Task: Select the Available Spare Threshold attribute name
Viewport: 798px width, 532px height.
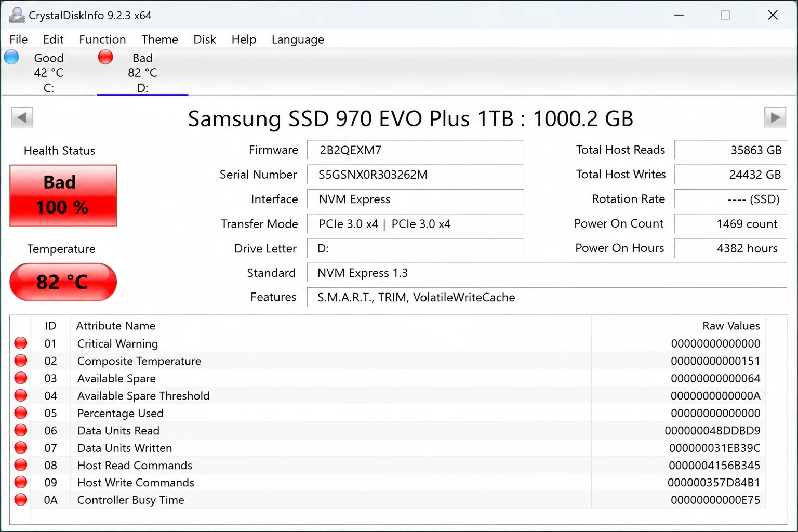Action: pos(143,396)
